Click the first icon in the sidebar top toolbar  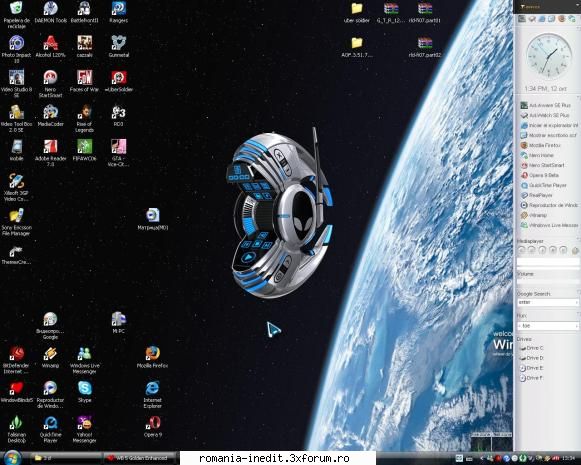pos(522,19)
